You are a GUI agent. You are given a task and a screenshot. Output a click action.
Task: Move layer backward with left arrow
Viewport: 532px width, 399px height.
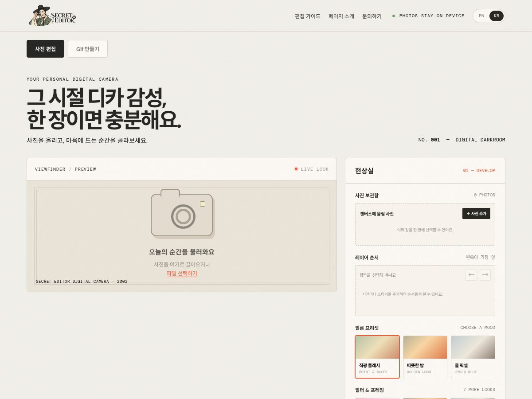coord(471,275)
